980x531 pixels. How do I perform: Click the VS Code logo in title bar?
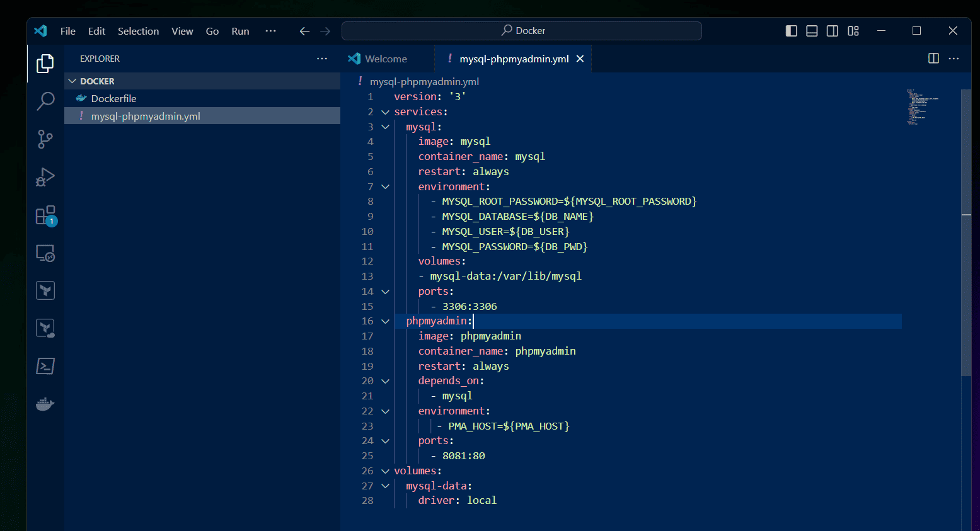pyautogui.click(x=41, y=31)
